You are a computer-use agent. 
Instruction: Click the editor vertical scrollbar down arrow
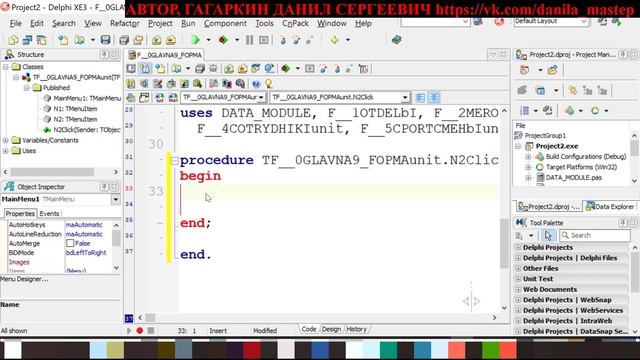click(x=504, y=308)
